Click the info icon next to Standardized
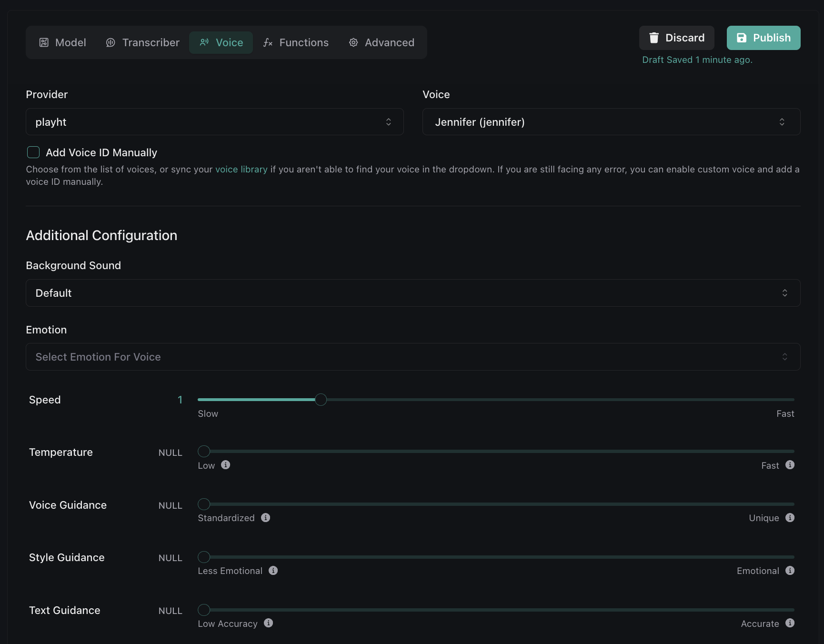The width and height of the screenshot is (824, 644). [x=266, y=518]
